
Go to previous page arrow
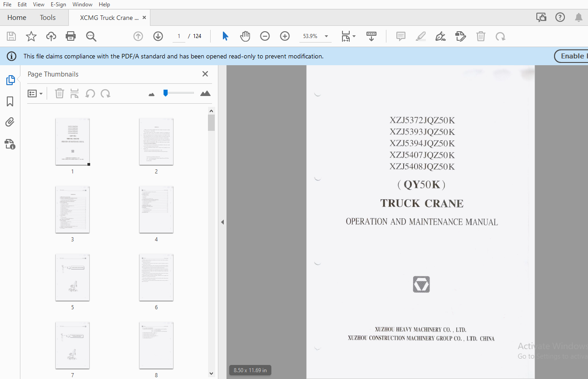(138, 36)
